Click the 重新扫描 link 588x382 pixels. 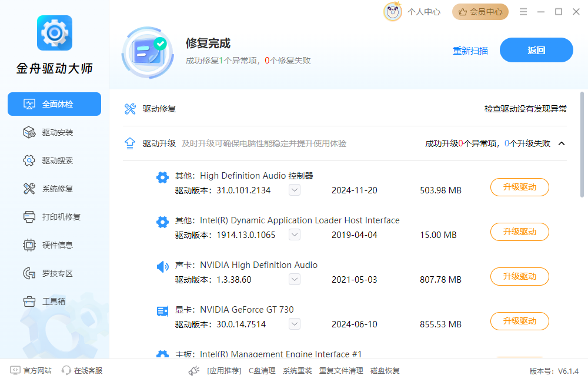click(470, 51)
